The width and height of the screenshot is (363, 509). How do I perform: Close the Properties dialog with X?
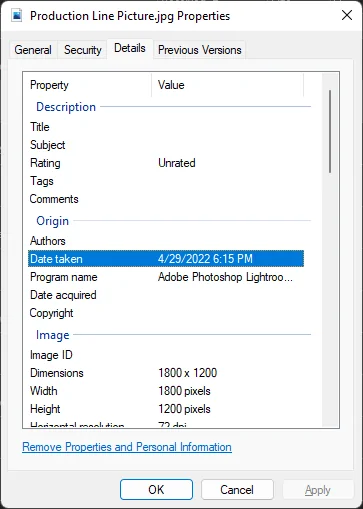pyautogui.click(x=347, y=15)
